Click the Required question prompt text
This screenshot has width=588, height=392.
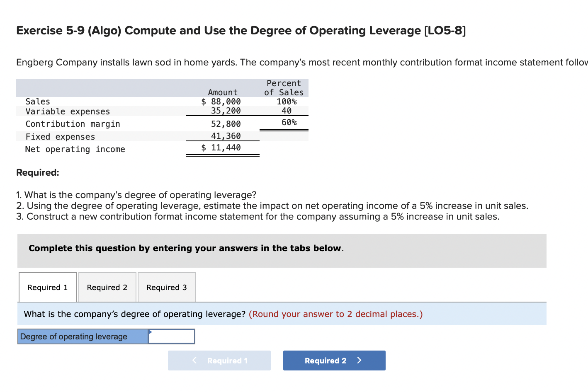pos(37,172)
